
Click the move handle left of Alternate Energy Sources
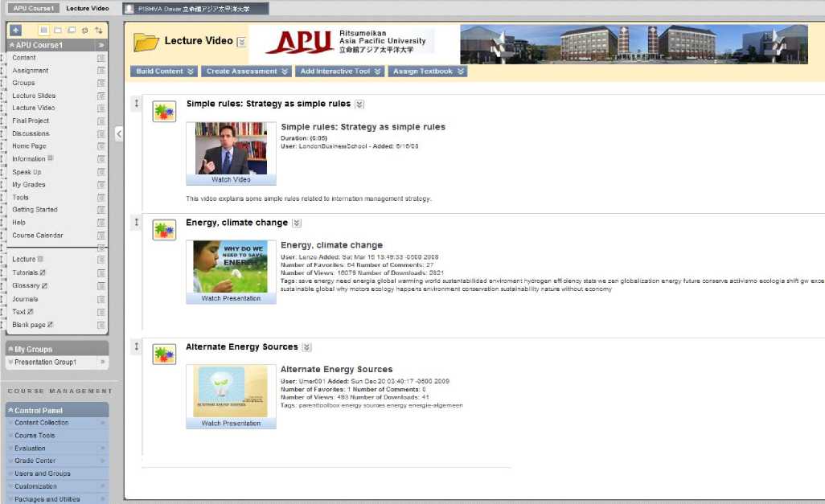(x=136, y=346)
